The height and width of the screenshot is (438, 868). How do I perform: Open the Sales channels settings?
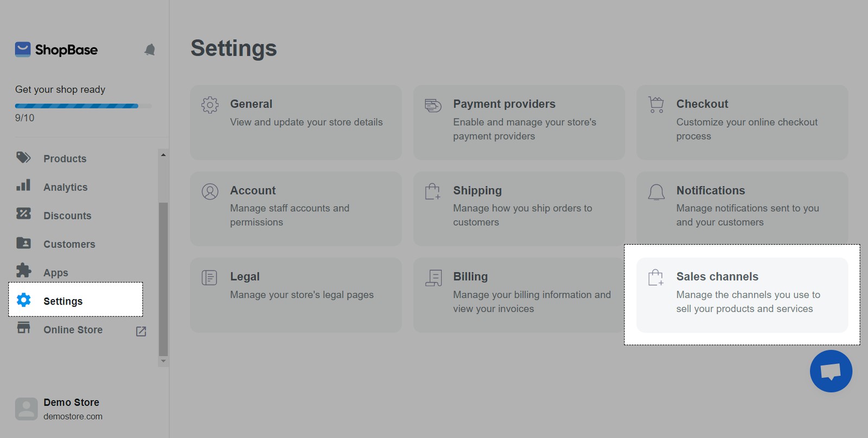point(742,294)
